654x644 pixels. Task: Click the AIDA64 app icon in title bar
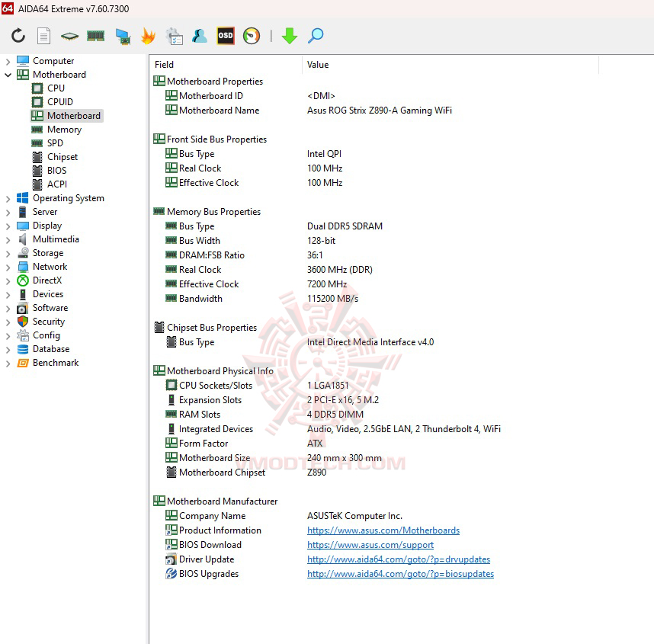point(8,8)
